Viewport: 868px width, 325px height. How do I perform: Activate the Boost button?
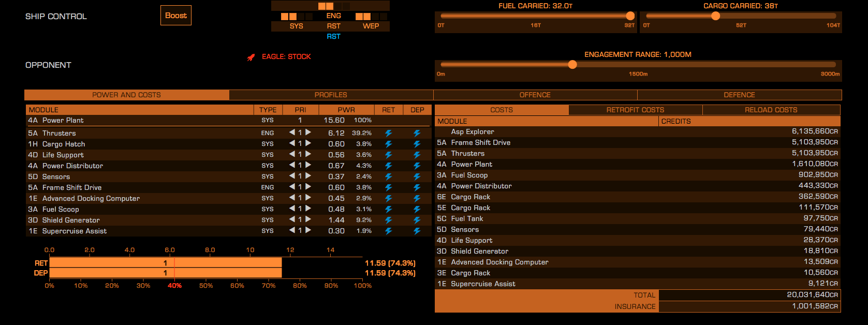point(176,16)
